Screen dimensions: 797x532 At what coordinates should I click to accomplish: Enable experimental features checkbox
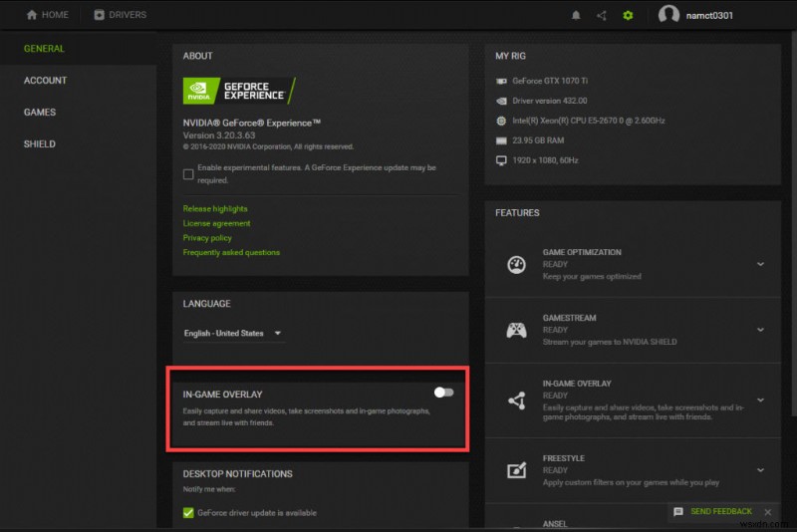pyautogui.click(x=188, y=173)
